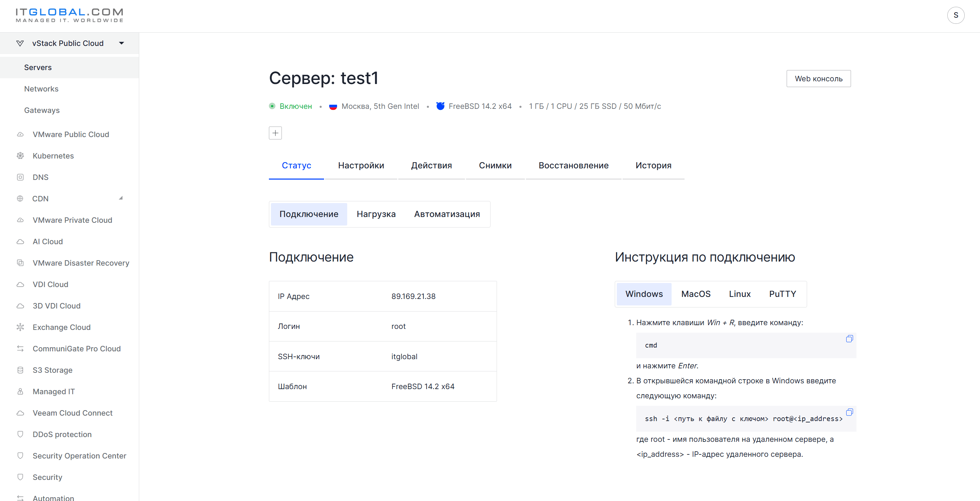
Task: Click the ITGLOBAL.COM logo
Action: (70, 16)
